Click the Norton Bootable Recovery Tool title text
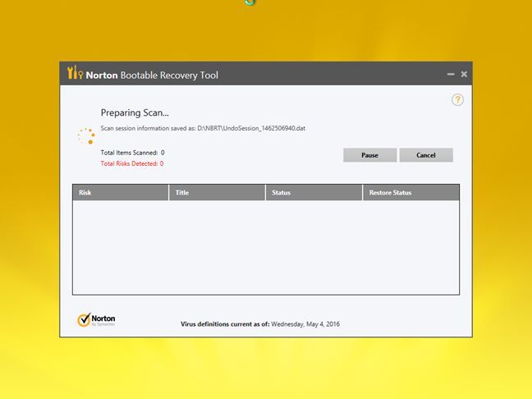The height and width of the screenshot is (399, 532). tap(154, 75)
